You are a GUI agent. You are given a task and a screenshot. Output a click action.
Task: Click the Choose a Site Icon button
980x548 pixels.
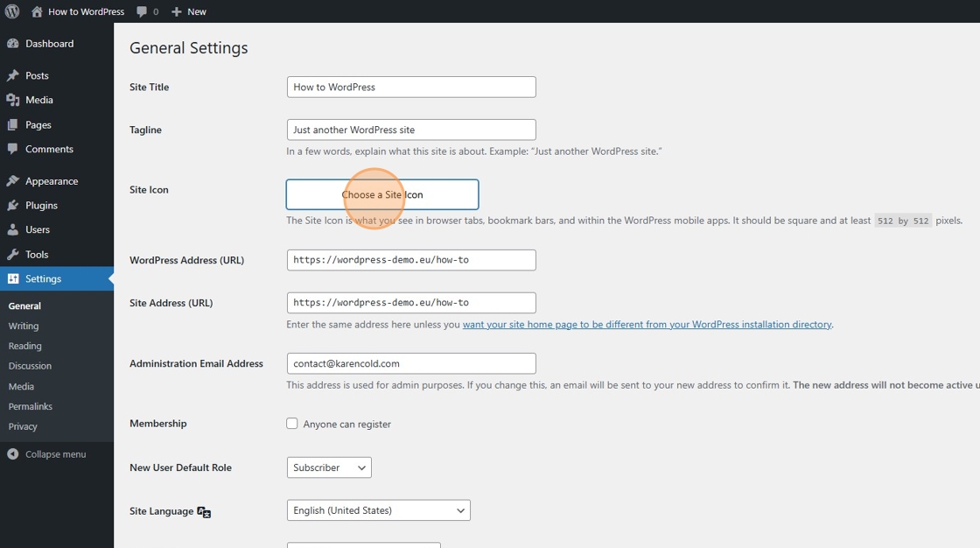click(x=382, y=194)
